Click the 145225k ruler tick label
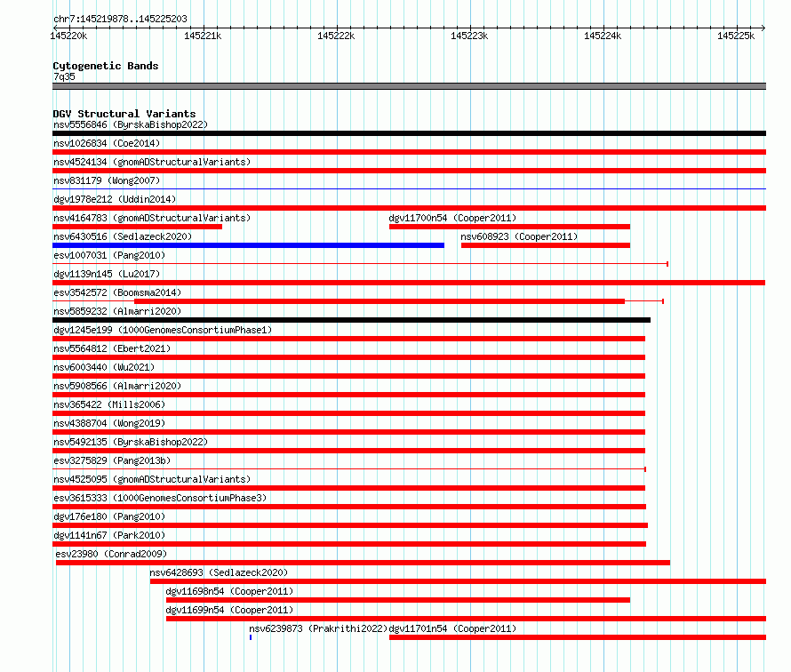 click(x=736, y=36)
